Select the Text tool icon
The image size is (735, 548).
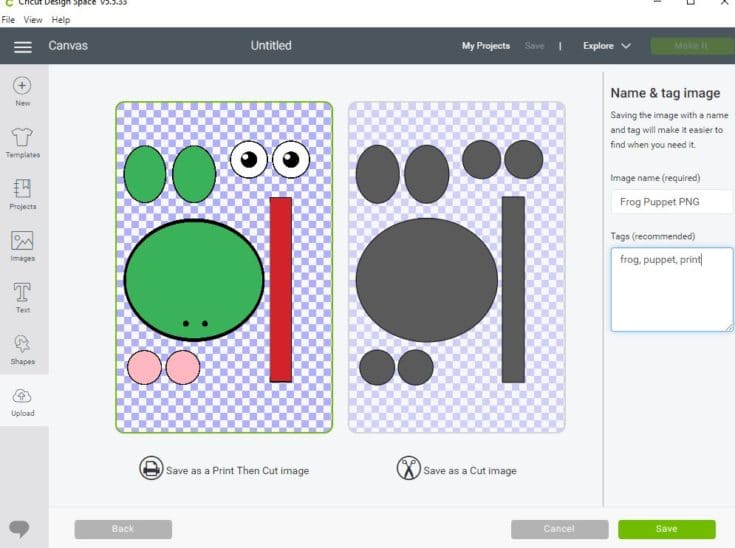click(x=22, y=292)
